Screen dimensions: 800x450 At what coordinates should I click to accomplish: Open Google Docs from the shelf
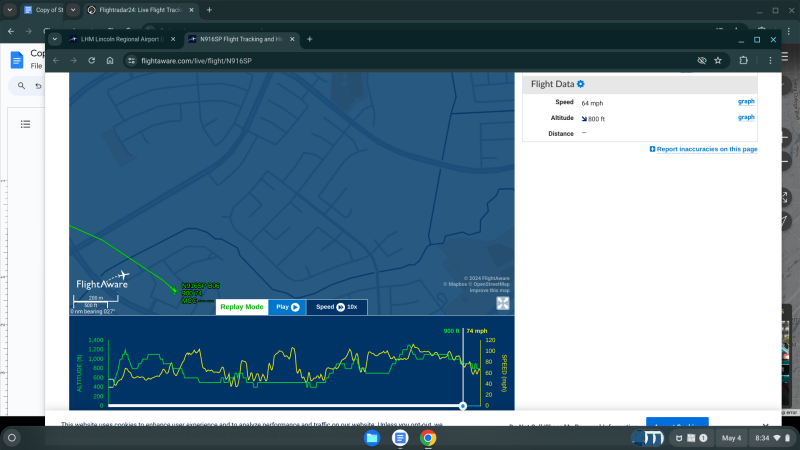click(x=400, y=438)
